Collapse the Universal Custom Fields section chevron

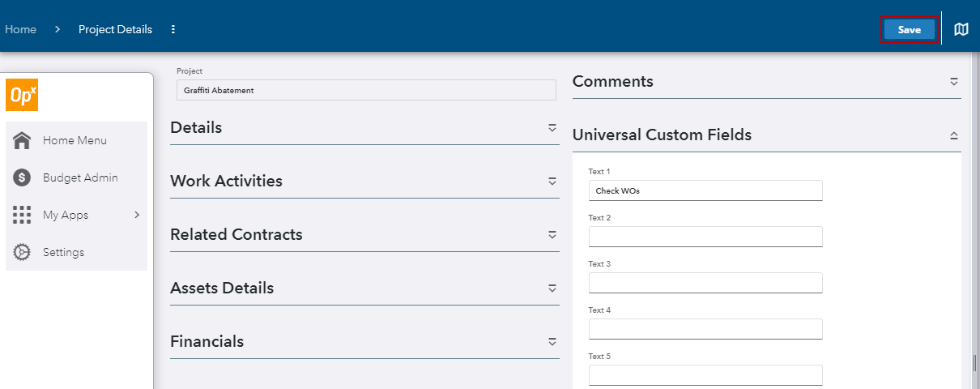[x=954, y=135]
